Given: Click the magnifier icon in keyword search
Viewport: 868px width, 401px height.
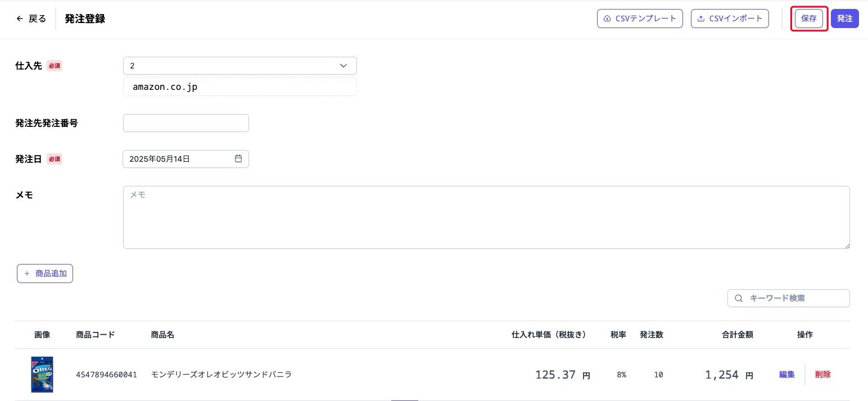Looking at the screenshot, I should 739,298.
